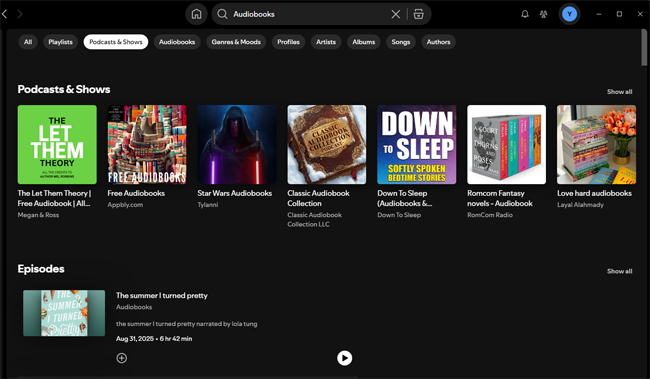Open The summer I turned pretty episode title
650x379 pixels.
[162, 296]
